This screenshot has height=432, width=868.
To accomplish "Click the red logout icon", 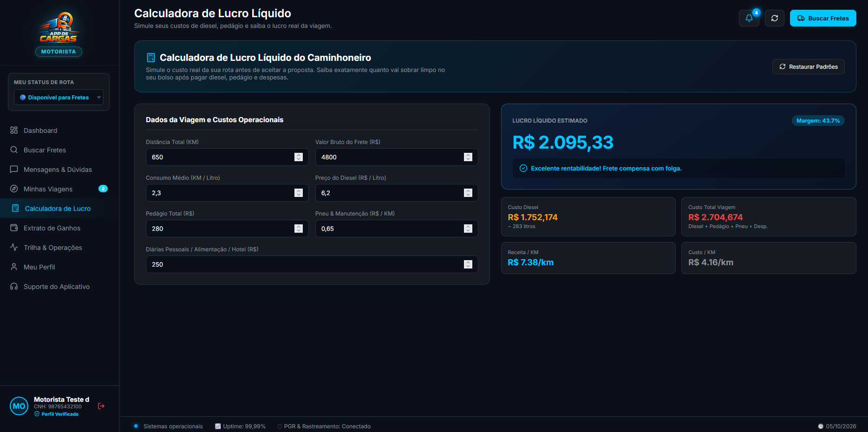I will pos(101,406).
